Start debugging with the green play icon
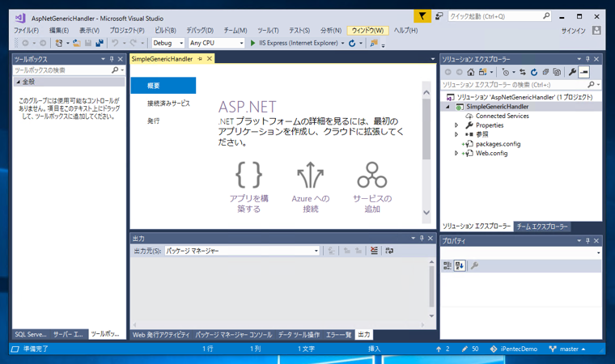This screenshot has width=615, height=364. [x=253, y=43]
